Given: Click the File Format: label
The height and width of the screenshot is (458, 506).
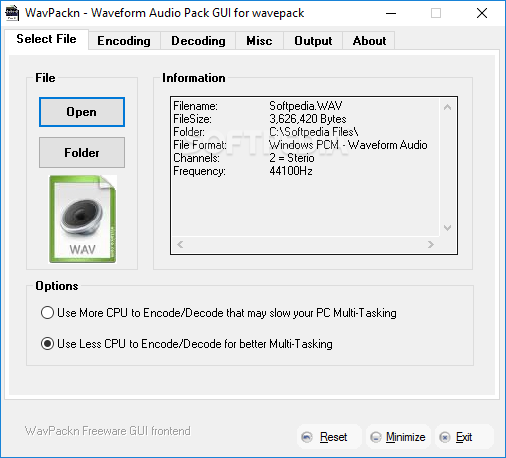Looking at the screenshot, I should pyautogui.click(x=200, y=145).
